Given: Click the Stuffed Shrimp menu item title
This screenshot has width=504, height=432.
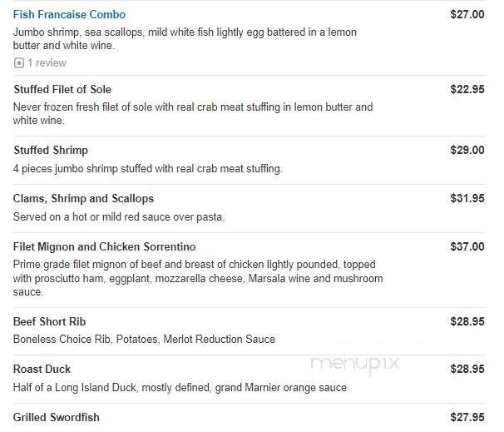Looking at the screenshot, I should 51,150.
